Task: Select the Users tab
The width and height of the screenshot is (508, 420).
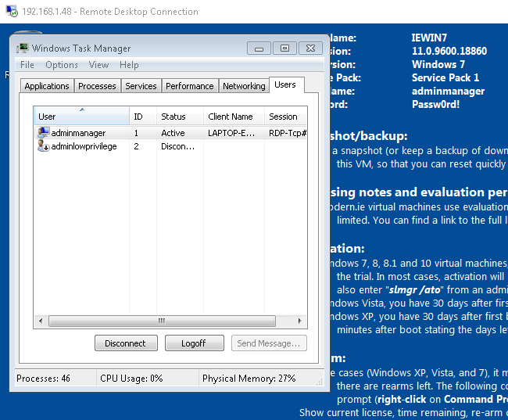Action: click(285, 84)
